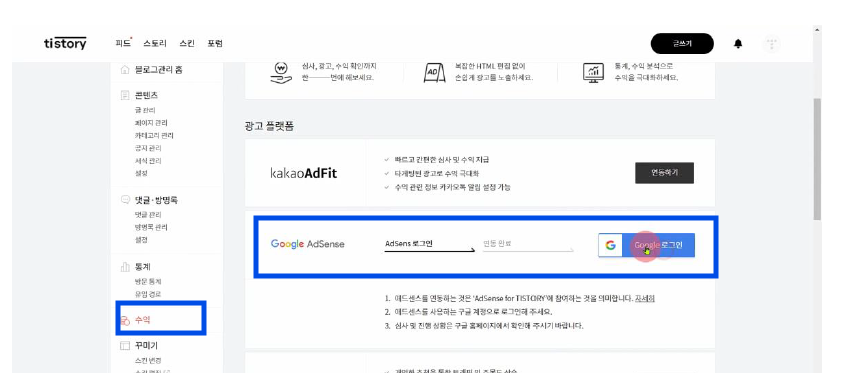846x373 pixels.
Task: Click the monitor statistics chart icon
Action: coord(593,72)
